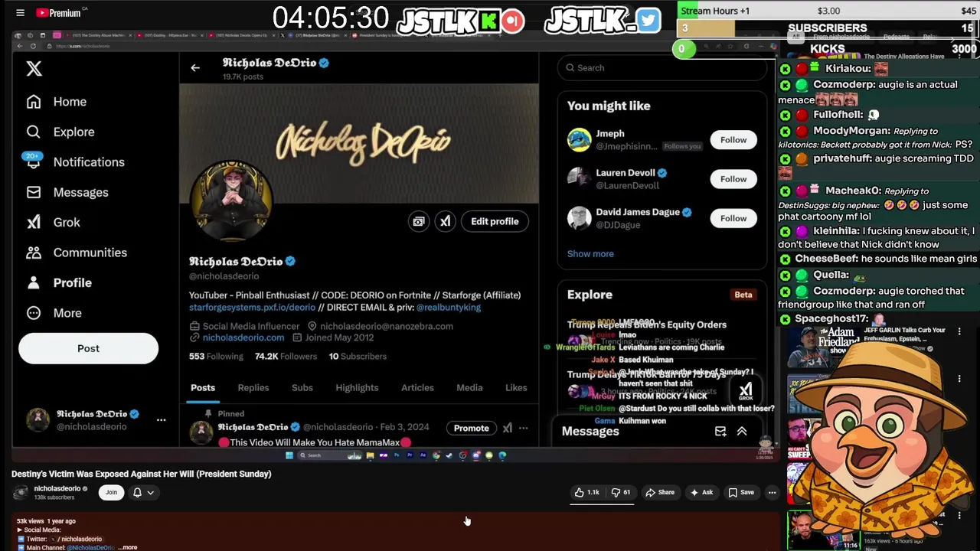Open the @realbuntyking mention link
Image resolution: width=980 pixels, height=551 pixels.
(x=449, y=307)
